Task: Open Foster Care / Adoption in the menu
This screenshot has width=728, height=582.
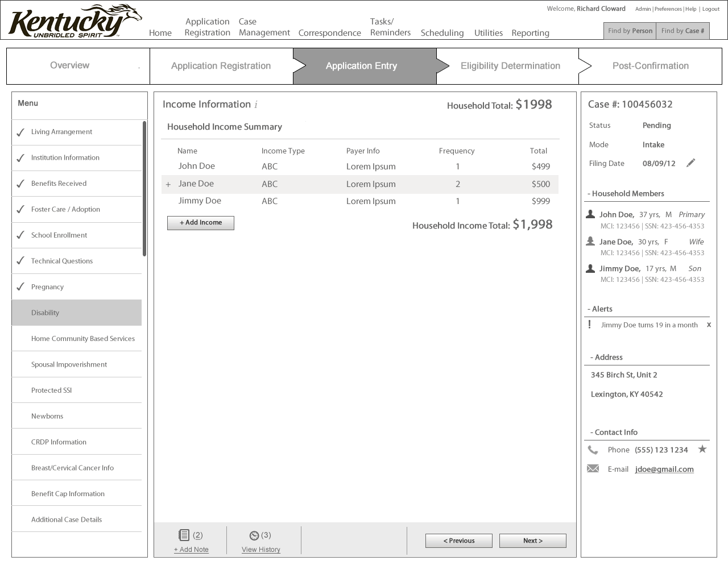Action: coord(77,209)
